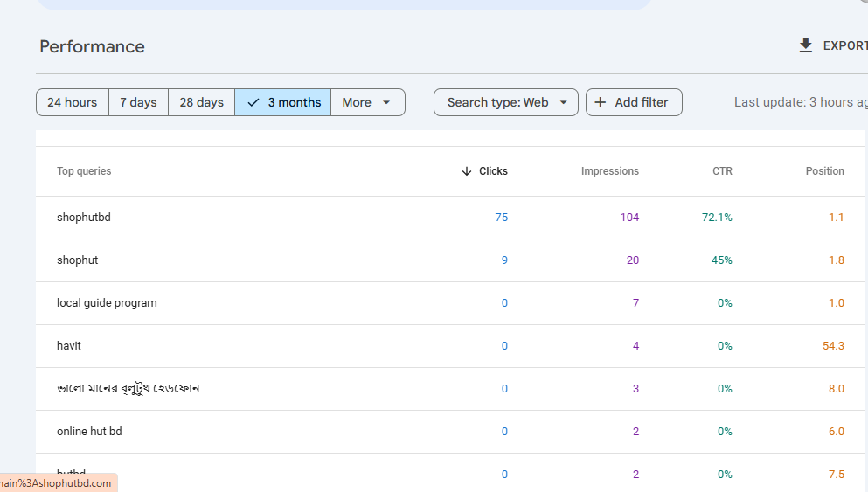Select the 24 hours date range

point(73,102)
